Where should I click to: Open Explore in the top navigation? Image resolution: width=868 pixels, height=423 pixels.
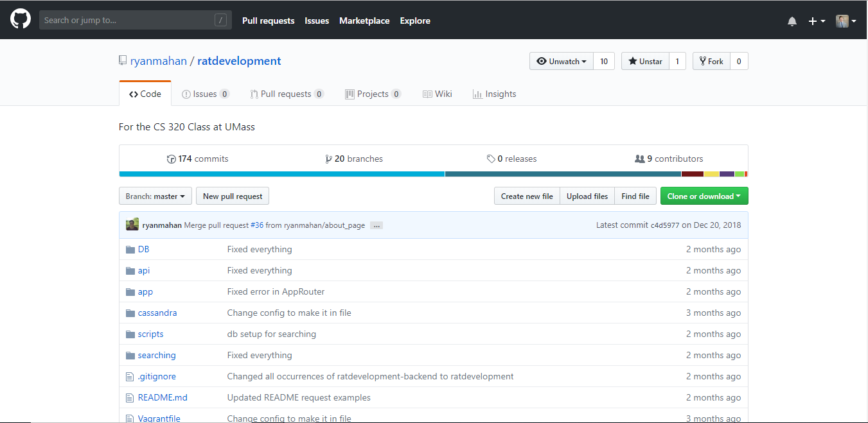click(x=415, y=21)
